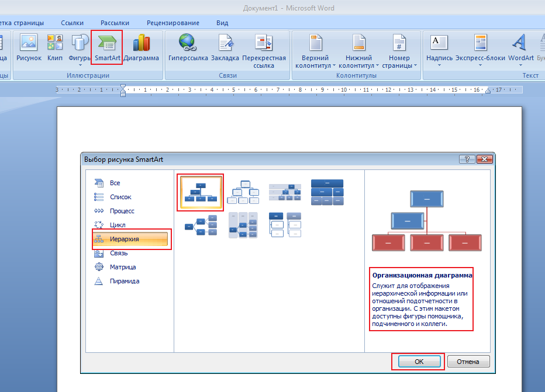Click the dialog help question-mark button
This screenshot has height=392, width=545.
click(x=467, y=159)
